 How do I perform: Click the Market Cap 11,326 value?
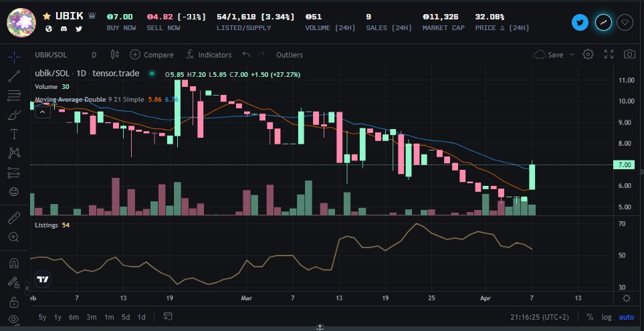441,17
